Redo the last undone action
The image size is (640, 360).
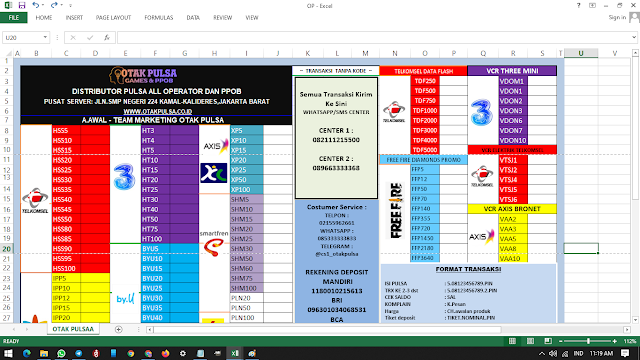click(54, 5)
